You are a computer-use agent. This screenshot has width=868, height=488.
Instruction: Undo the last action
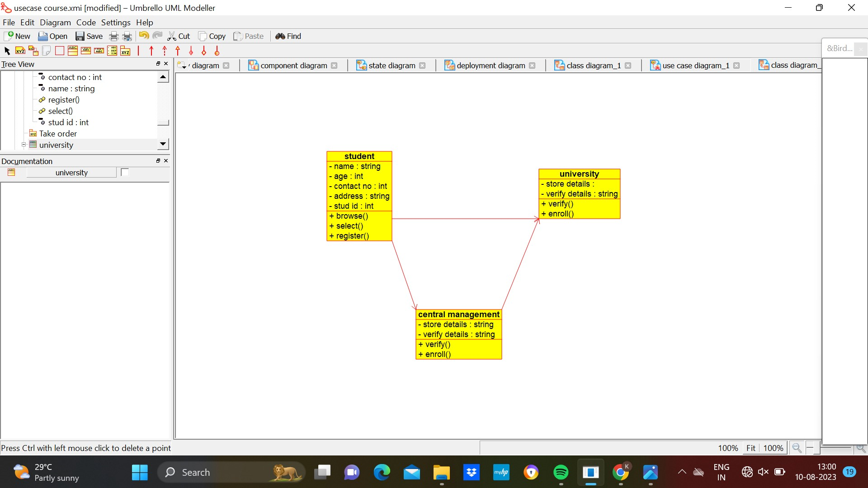pos(144,36)
